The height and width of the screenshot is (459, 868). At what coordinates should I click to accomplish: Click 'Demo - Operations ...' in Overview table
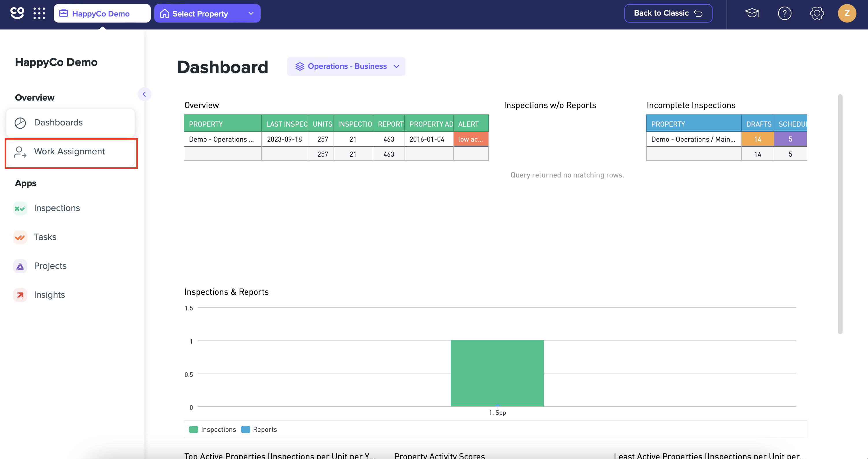(222, 139)
